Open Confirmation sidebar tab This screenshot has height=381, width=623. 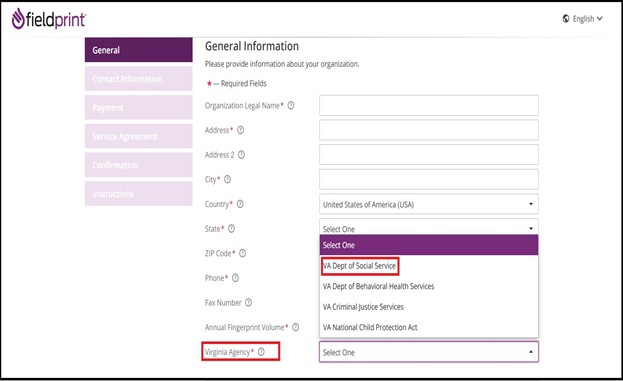(x=139, y=165)
